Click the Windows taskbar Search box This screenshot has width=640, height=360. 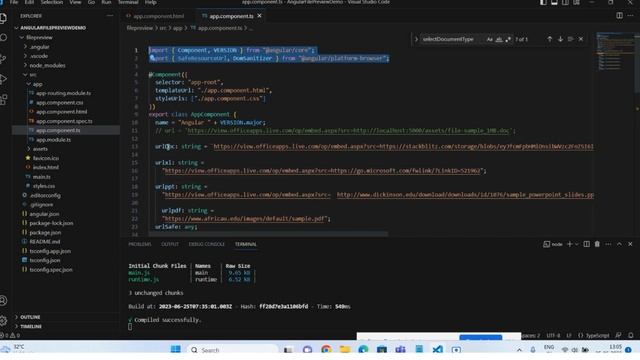click(x=233, y=350)
